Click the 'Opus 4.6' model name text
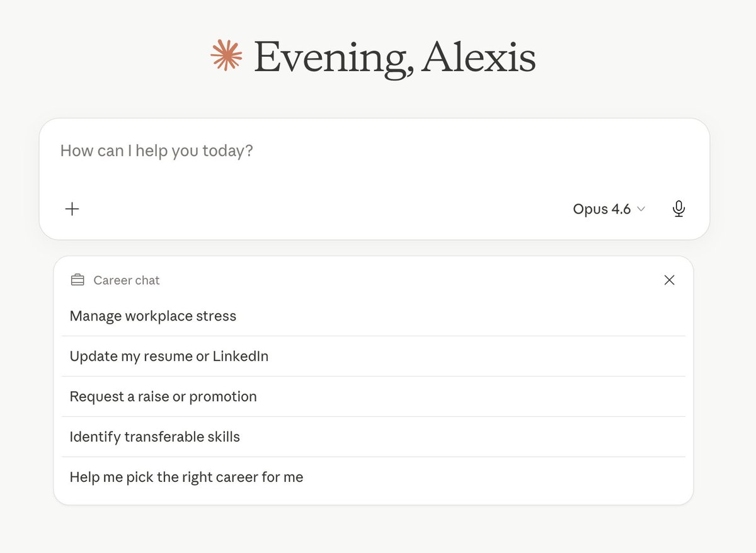Image resolution: width=756 pixels, height=553 pixels. click(x=602, y=209)
